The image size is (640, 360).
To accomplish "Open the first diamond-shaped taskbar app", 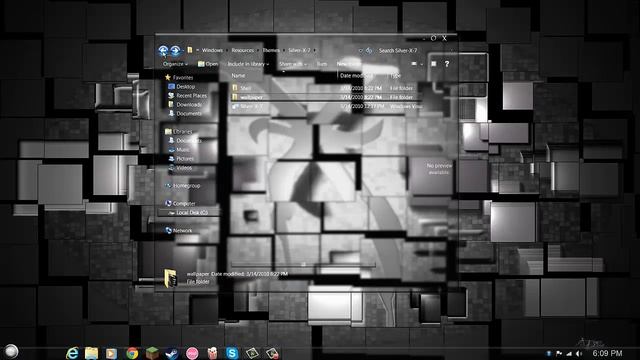I will tap(252, 353).
